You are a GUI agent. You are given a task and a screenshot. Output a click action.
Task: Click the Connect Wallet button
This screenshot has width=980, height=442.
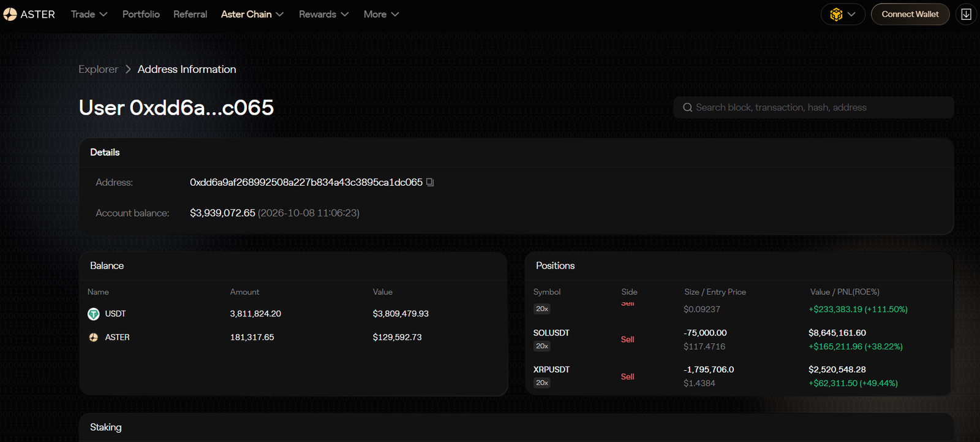[910, 14]
